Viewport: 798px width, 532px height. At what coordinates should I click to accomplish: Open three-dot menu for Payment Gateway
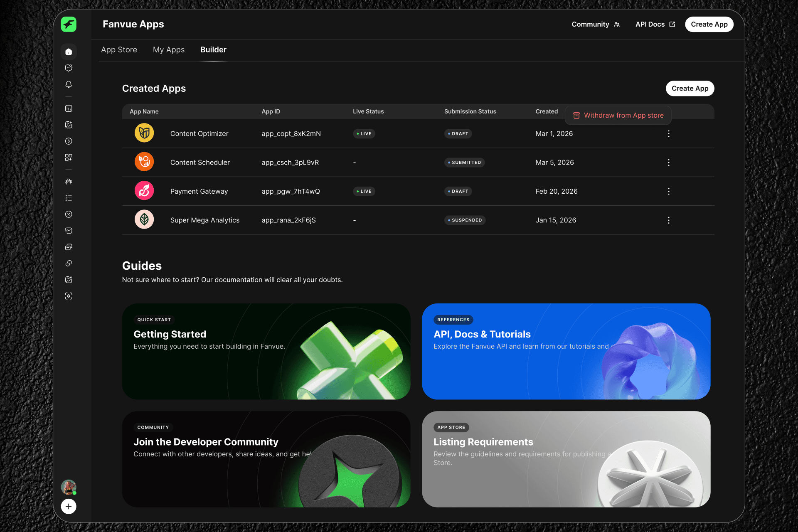[x=669, y=191]
